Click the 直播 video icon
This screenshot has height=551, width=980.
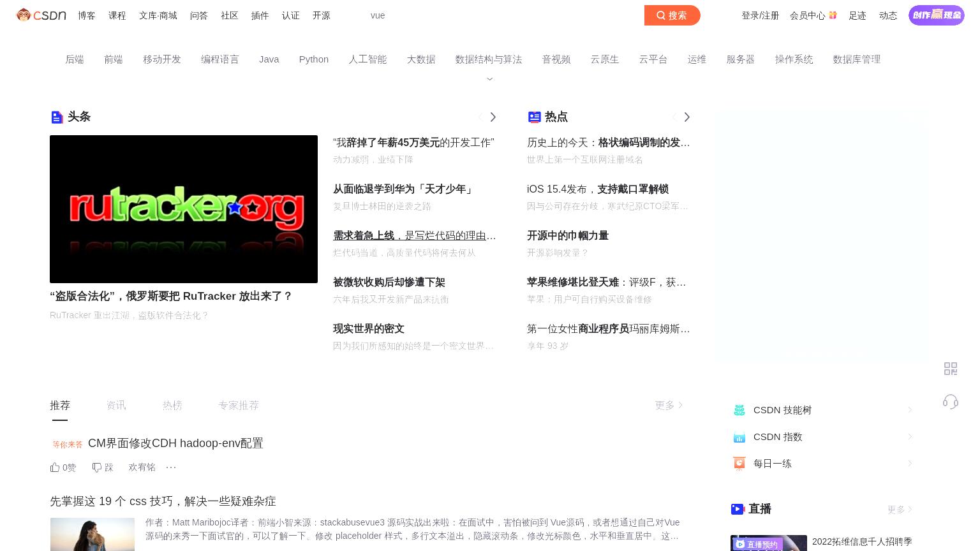[x=738, y=509]
